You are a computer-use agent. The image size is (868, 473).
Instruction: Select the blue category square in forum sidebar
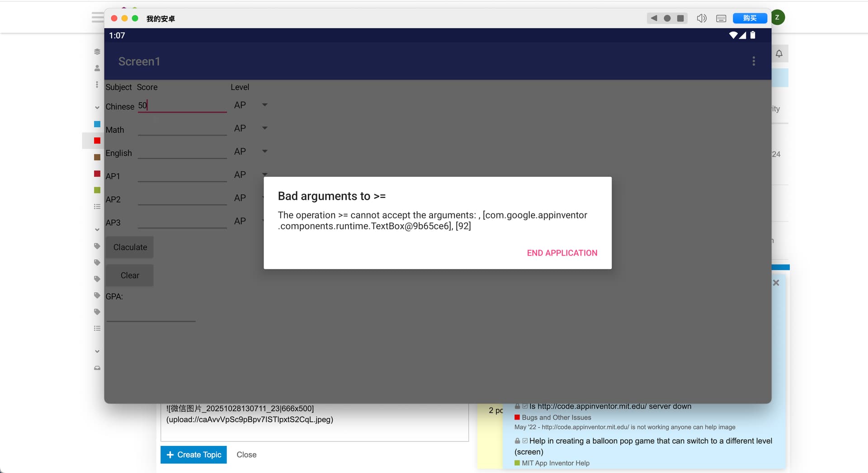click(x=97, y=124)
